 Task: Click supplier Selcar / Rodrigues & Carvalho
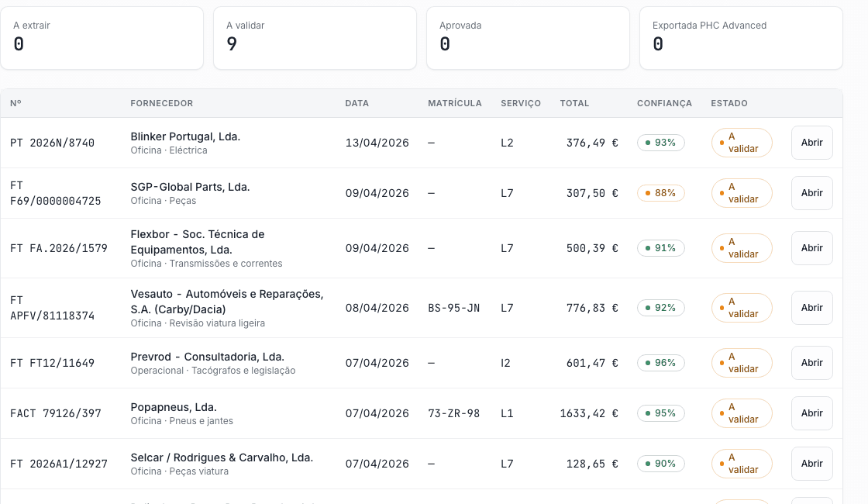[x=222, y=457]
